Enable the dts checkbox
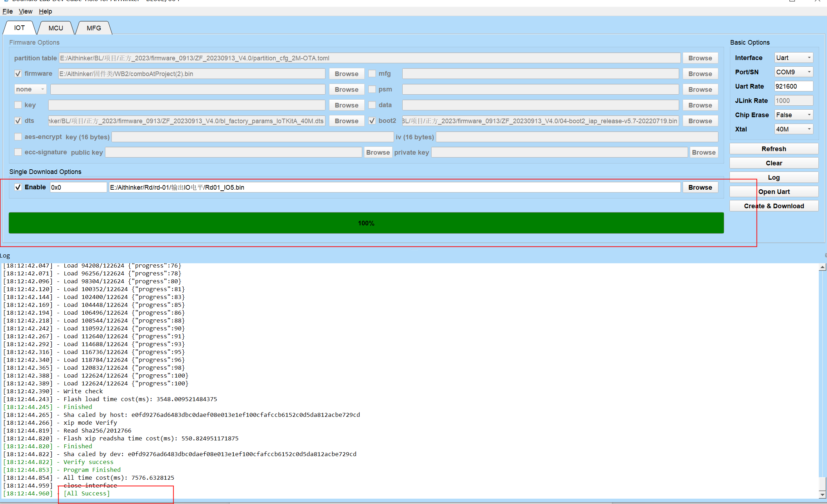The height and width of the screenshot is (504, 827). point(18,121)
